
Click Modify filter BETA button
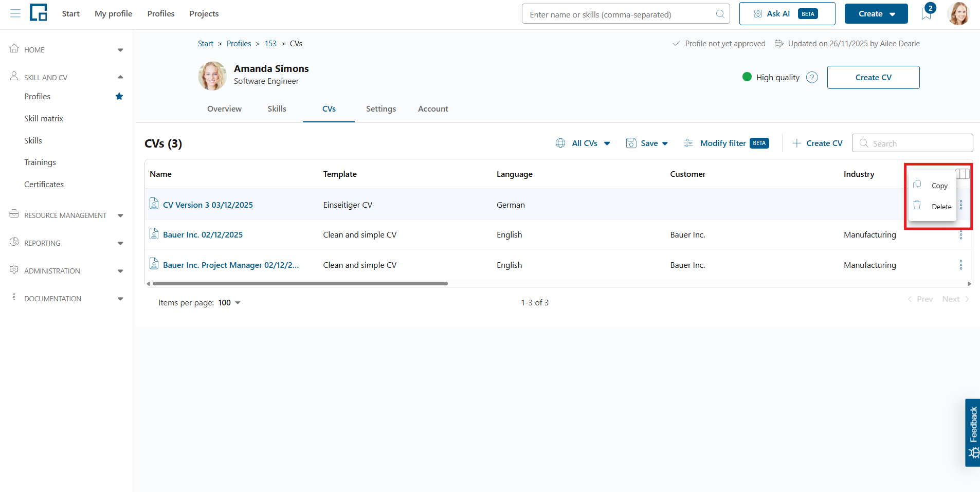click(726, 143)
